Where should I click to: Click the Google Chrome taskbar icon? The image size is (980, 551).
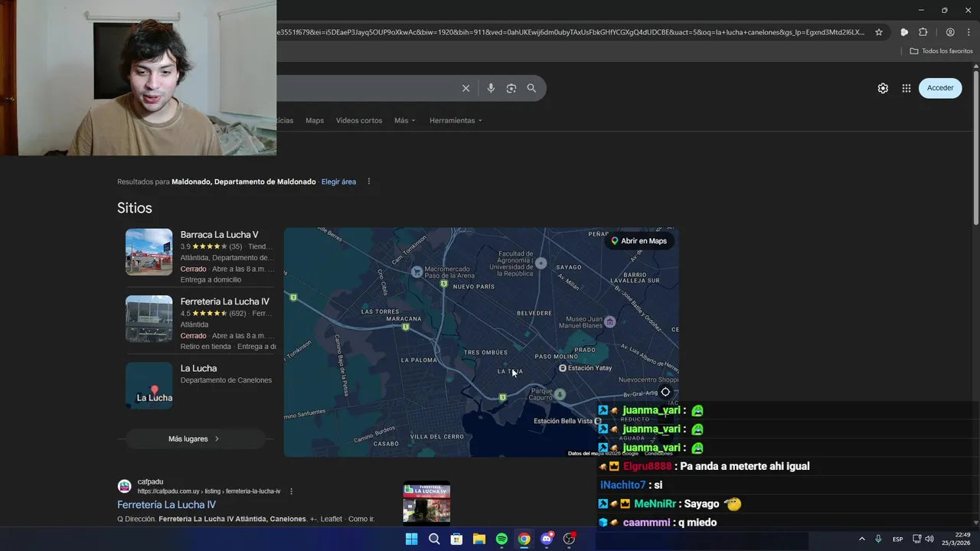tap(524, 539)
